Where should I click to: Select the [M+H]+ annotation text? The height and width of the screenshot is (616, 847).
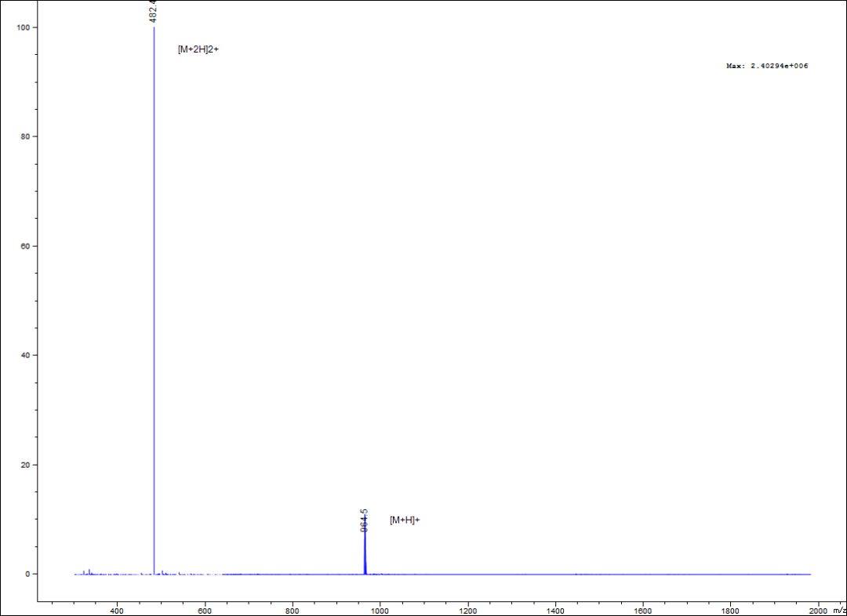pyautogui.click(x=405, y=520)
